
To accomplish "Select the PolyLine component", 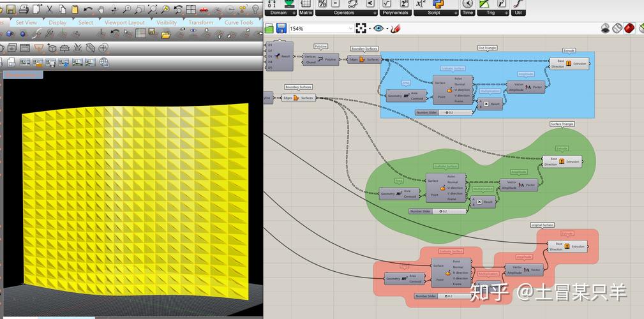I will (321, 59).
